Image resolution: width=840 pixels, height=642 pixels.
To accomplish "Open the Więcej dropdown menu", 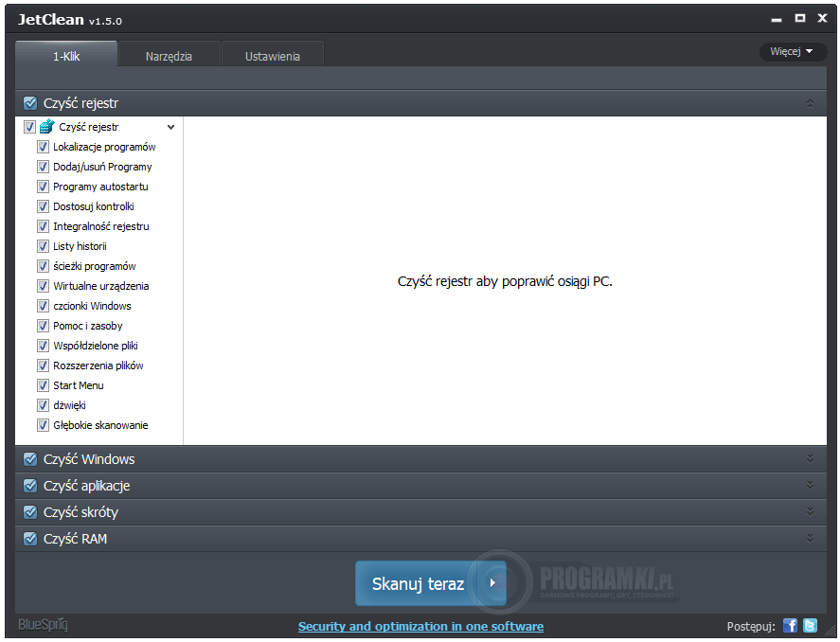I will point(792,51).
